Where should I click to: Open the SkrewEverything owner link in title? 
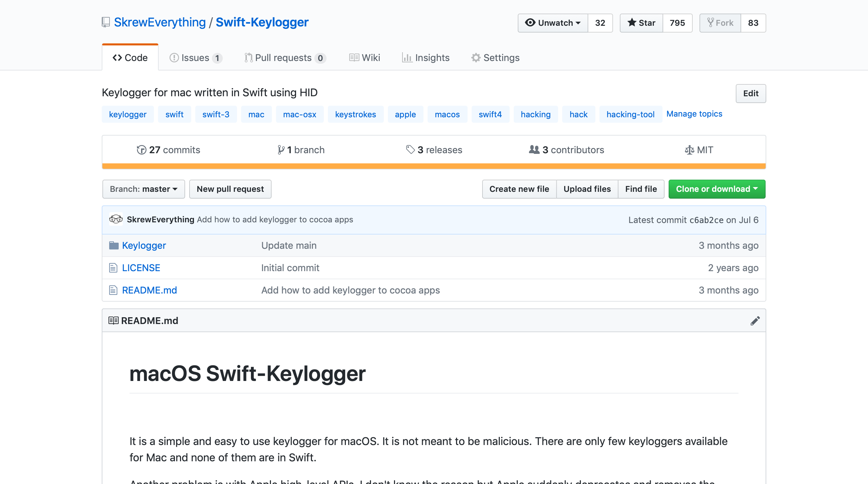160,22
